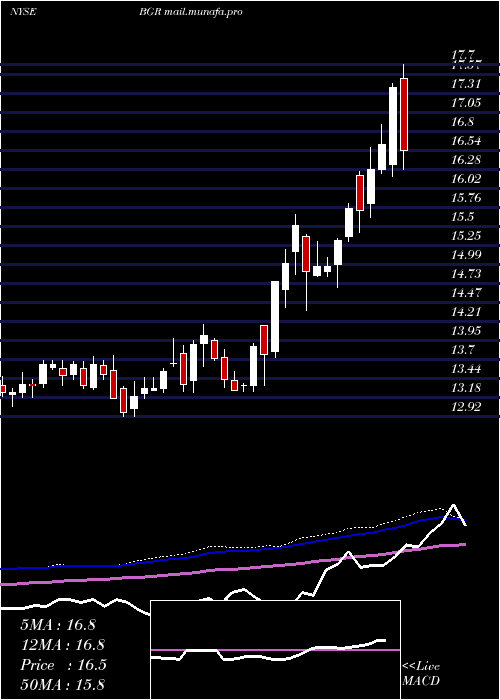500x700 pixels.
Task: Click the 12.92 price axis label
Action: click(x=466, y=406)
